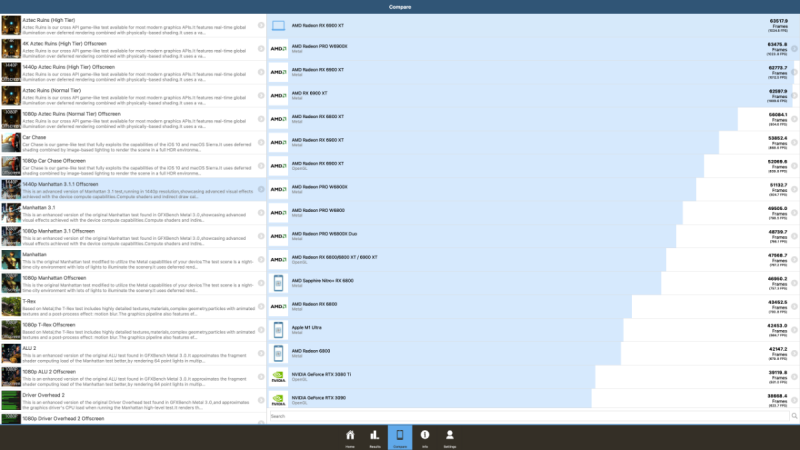This screenshot has height=450, width=800.
Task: Click device icon on AMD Radeon 6800 row
Action: coord(278,354)
